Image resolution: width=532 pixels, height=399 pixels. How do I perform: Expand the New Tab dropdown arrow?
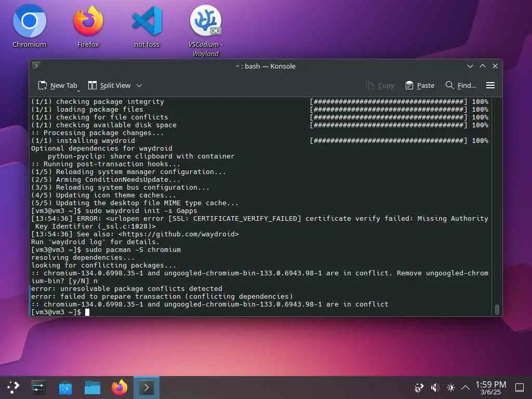click(78, 91)
